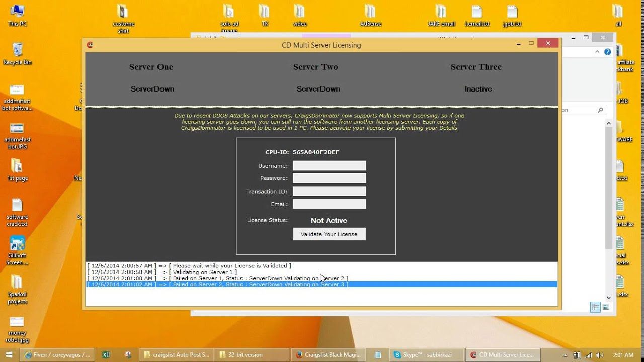Open the J.email.txt file icon
The width and height of the screenshot is (644, 362).
pyautogui.click(x=477, y=15)
